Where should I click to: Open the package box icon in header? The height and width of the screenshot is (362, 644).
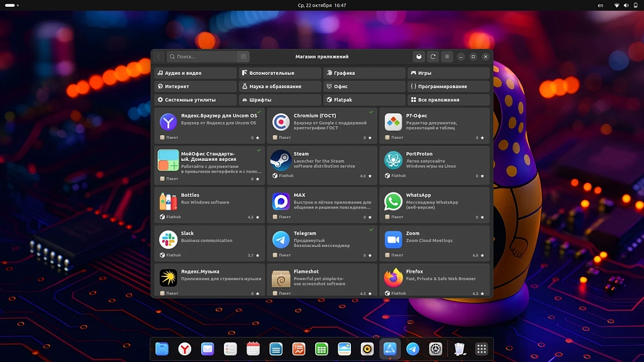(x=418, y=57)
